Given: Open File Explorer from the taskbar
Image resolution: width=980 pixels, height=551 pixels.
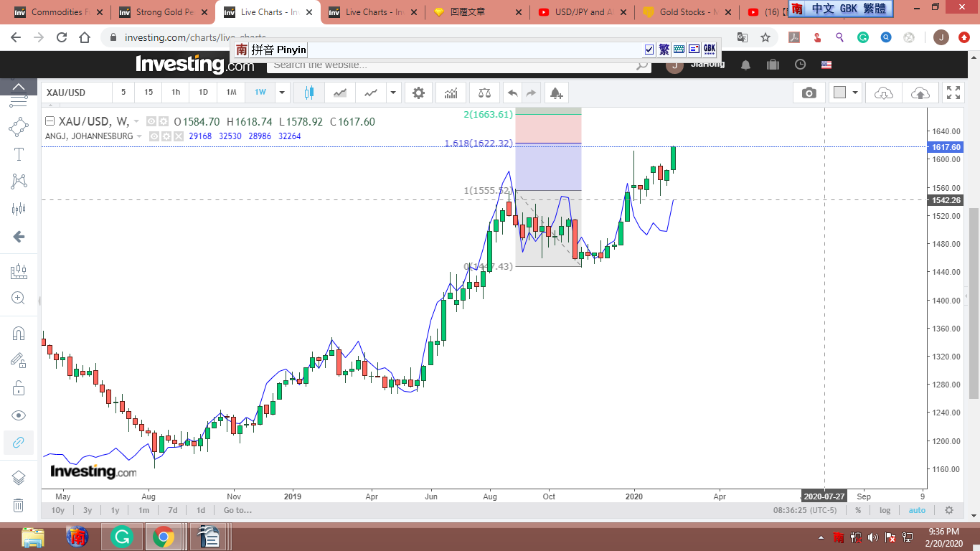Looking at the screenshot, I should click(x=34, y=537).
